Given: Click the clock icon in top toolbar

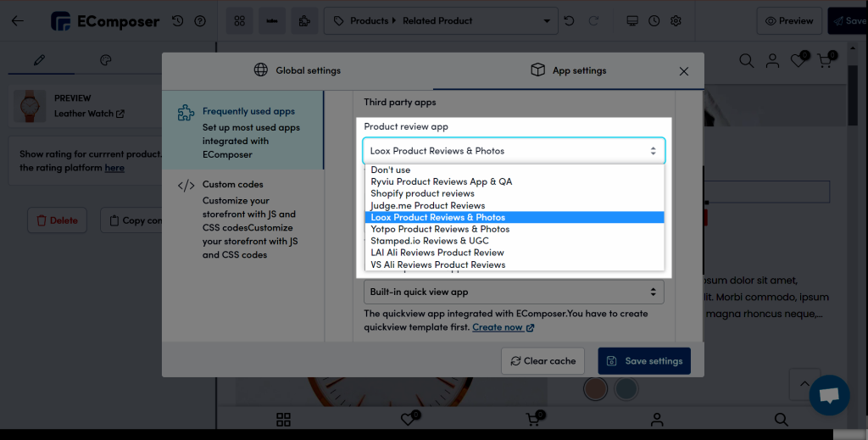Looking at the screenshot, I should coord(654,21).
